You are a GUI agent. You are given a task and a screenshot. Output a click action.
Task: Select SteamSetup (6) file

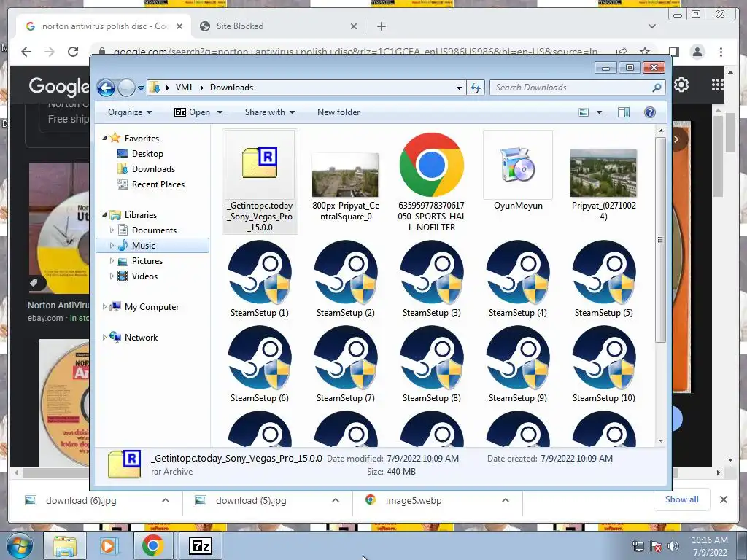click(260, 365)
